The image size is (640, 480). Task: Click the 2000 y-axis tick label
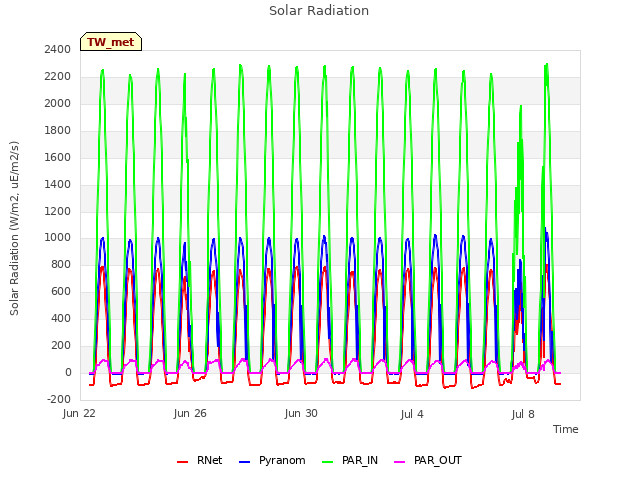[x=58, y=103]
